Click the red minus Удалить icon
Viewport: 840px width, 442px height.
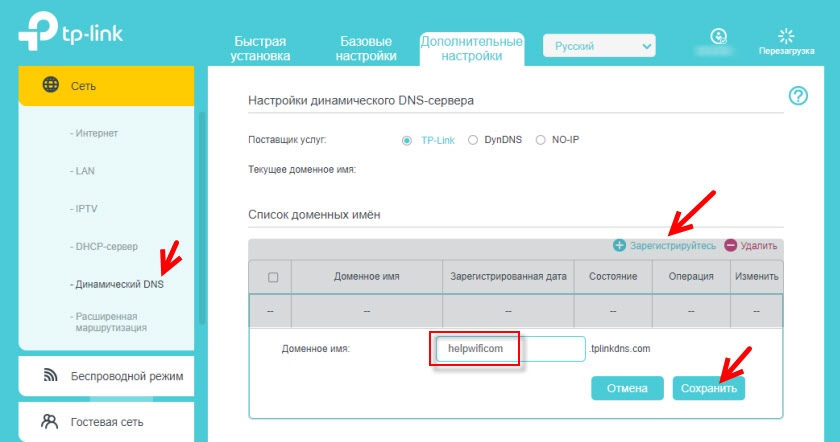coord(730,245)
